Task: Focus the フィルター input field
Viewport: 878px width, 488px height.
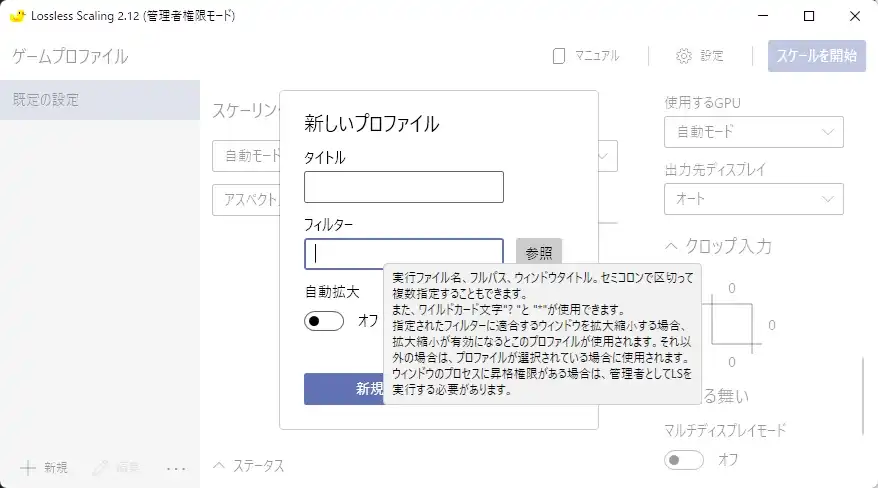Action: (x=403, y=254)
